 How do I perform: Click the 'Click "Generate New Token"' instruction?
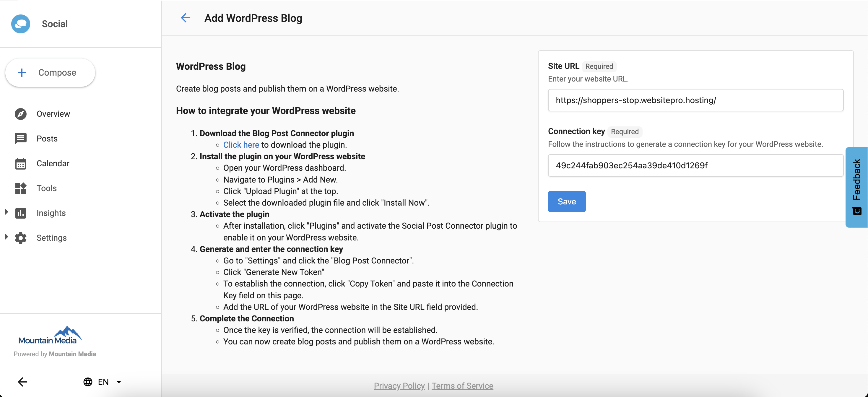tap(274, 272)
